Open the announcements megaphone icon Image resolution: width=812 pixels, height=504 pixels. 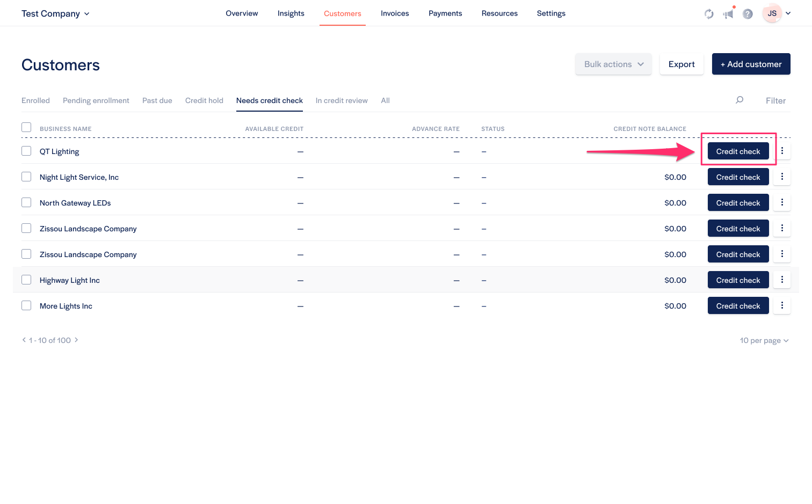pos(728,14)
